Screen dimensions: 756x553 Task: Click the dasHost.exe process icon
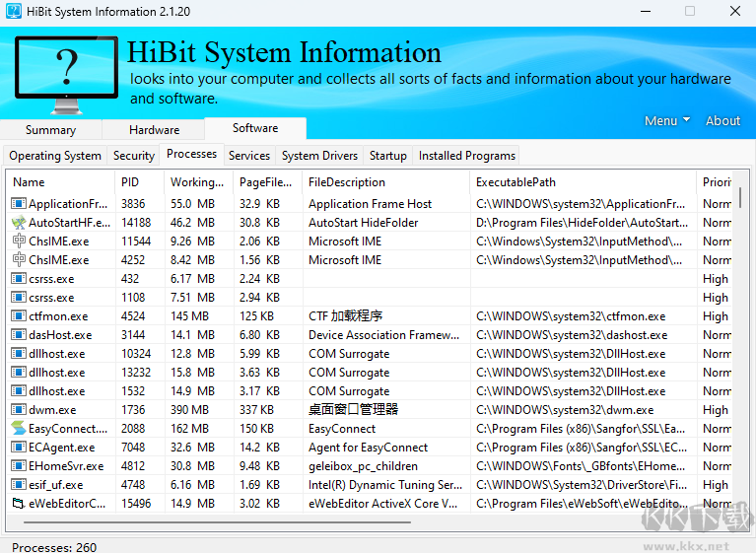coord(19,335)
